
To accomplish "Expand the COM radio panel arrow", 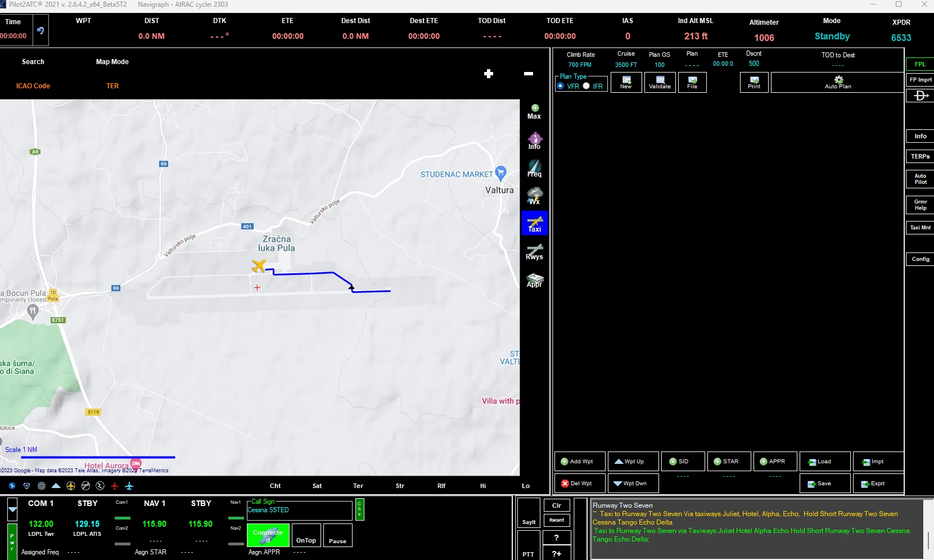I will 12,509.
